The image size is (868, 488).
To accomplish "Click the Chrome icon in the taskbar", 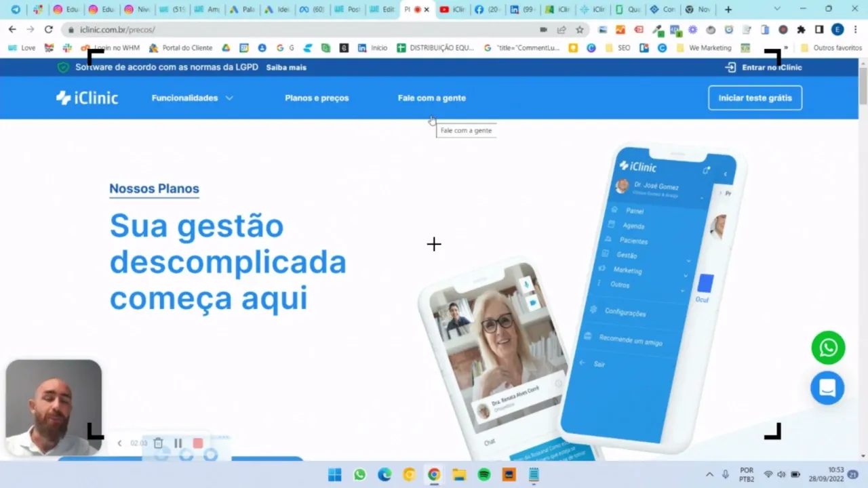I will tap(434, 474).
